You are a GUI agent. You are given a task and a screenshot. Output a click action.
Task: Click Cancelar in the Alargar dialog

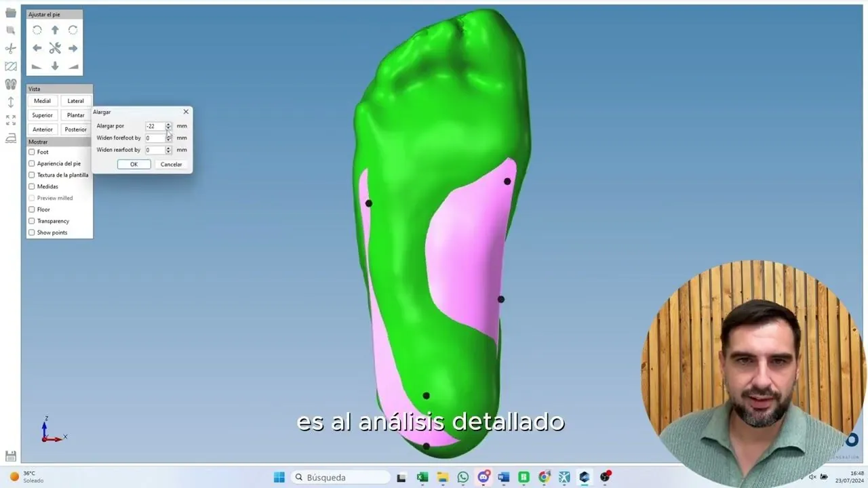(x=171, y=164)
